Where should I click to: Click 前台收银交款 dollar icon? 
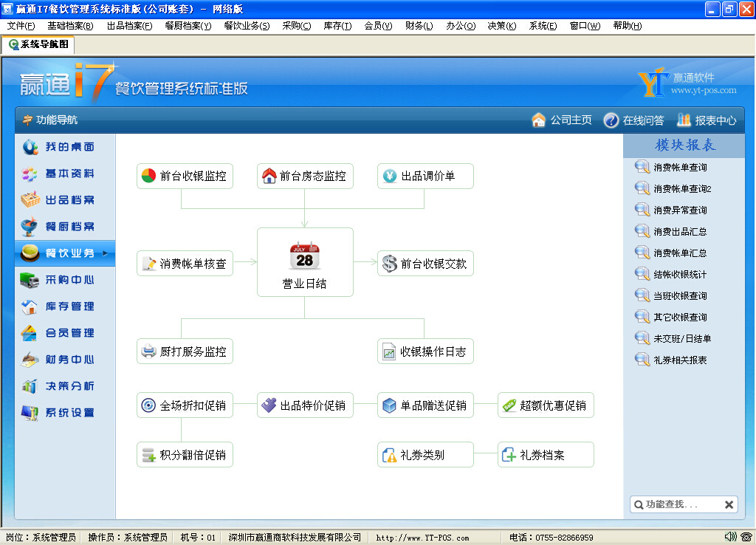click(x=390, y=264)
